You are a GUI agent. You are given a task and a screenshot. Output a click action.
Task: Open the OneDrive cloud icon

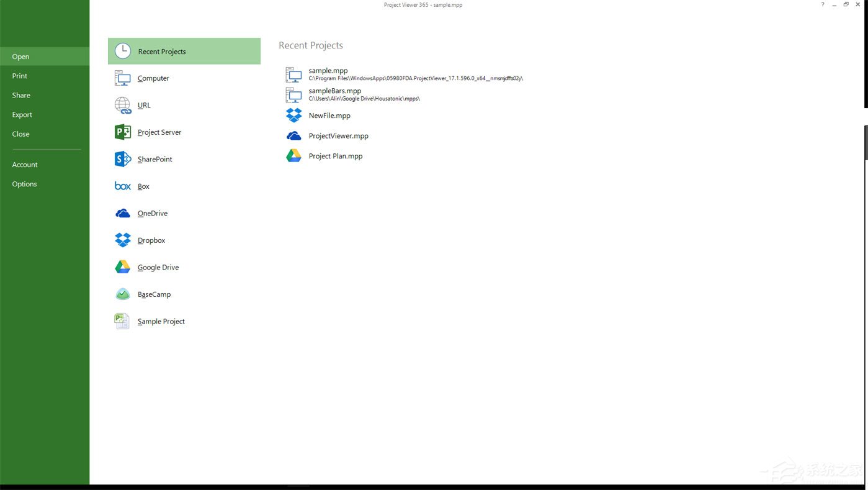[122, 213]
